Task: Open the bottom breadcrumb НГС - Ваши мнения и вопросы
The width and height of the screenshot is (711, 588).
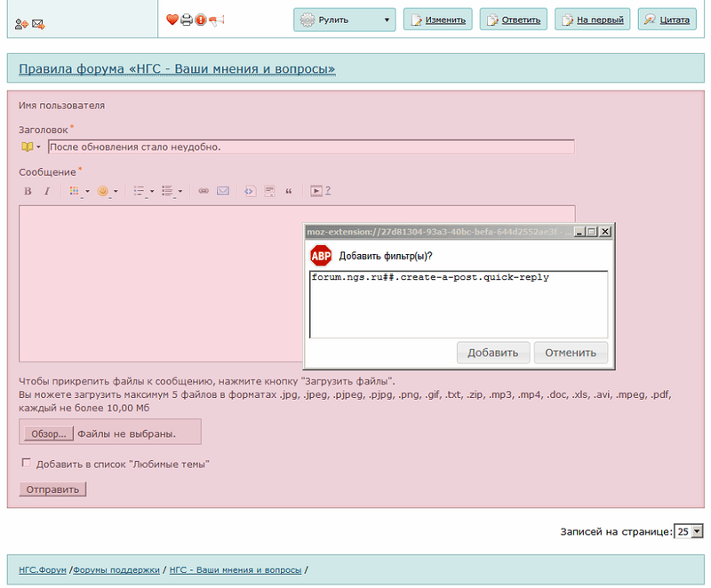Action: tap(236, 570)
